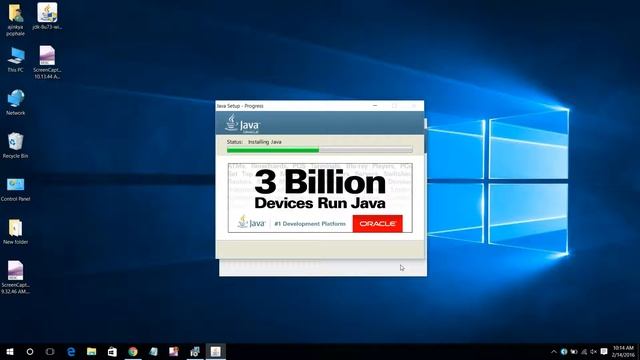Open the Recycle Bin icon
The height and width of the screenshot is (360, 640).
point(16,145)
